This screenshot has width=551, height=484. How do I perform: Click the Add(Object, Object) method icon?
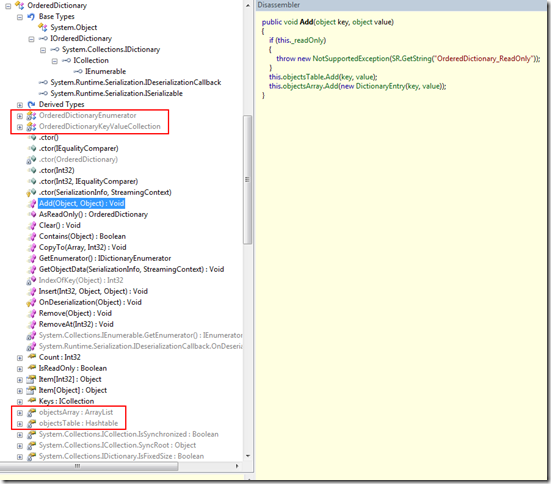32,204
